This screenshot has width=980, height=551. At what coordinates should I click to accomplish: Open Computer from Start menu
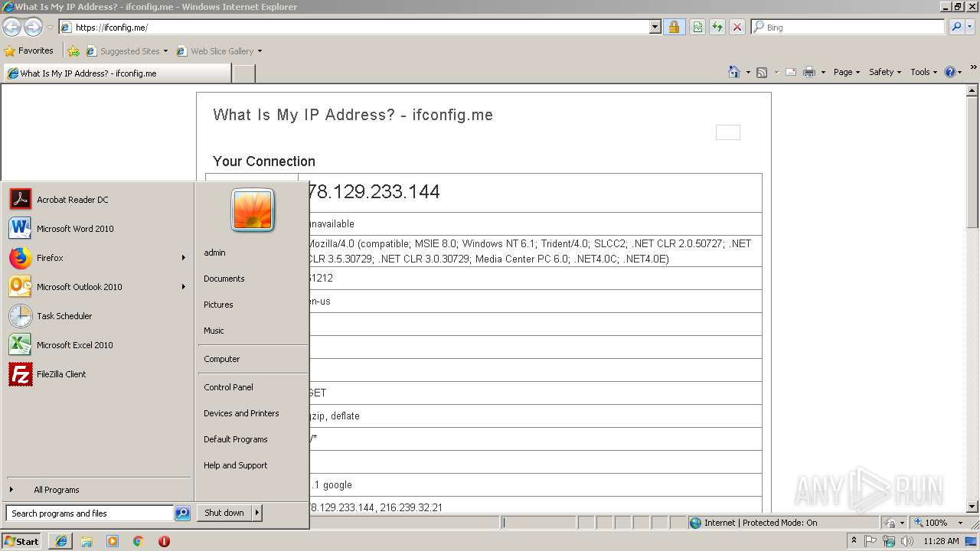click(x=222, y=359)
